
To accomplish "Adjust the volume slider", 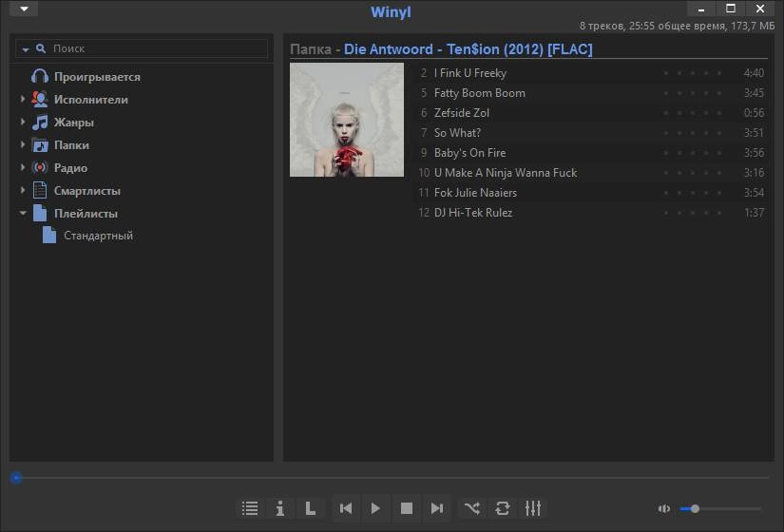I will (x=720, y=509).
